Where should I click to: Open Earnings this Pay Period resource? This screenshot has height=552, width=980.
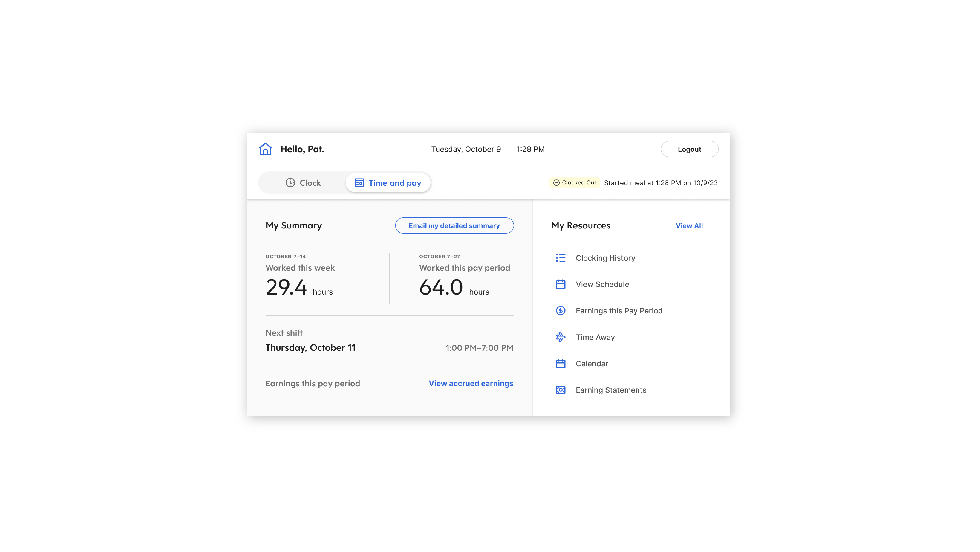619,311
